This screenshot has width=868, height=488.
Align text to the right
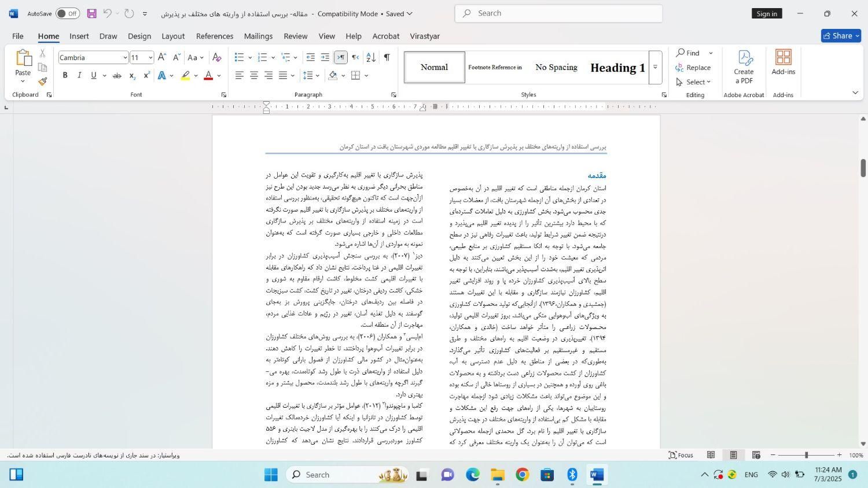pos(269,76)
